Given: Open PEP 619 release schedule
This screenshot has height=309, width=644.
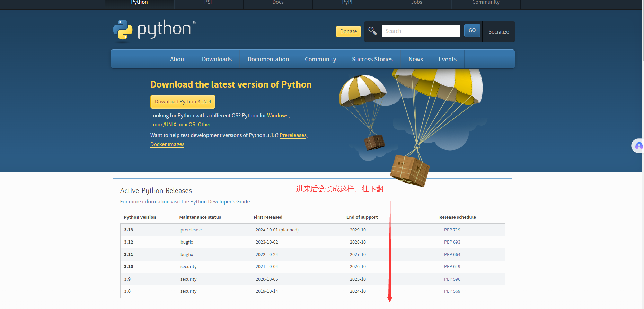Looking at the screenshot, I should [452, 267].
